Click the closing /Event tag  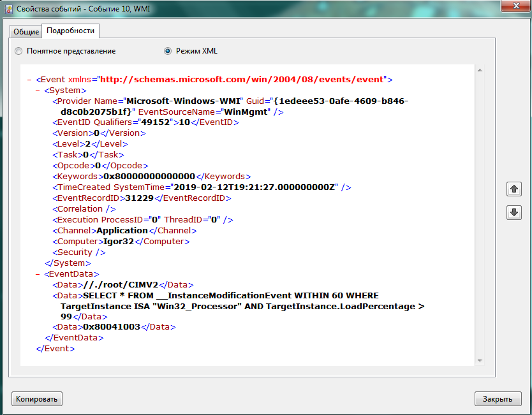pos(55,349)
